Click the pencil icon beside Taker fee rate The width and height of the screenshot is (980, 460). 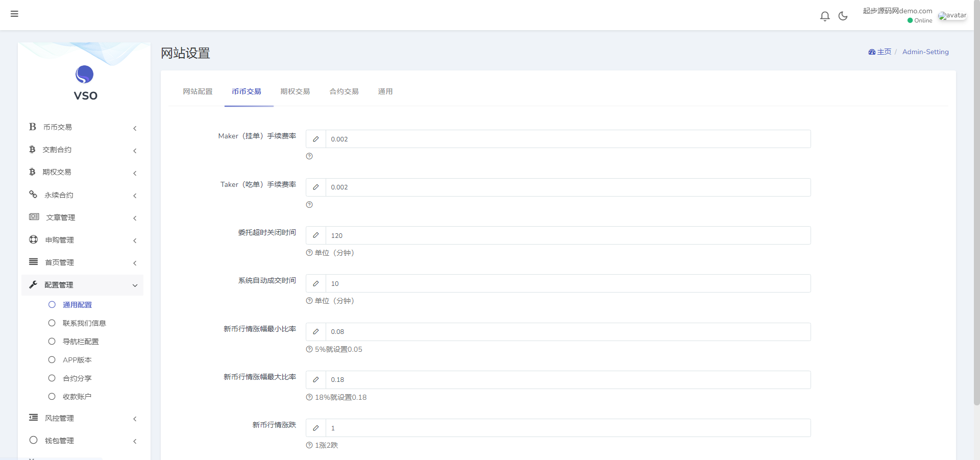pyautogui.click(x=316, y=187)
